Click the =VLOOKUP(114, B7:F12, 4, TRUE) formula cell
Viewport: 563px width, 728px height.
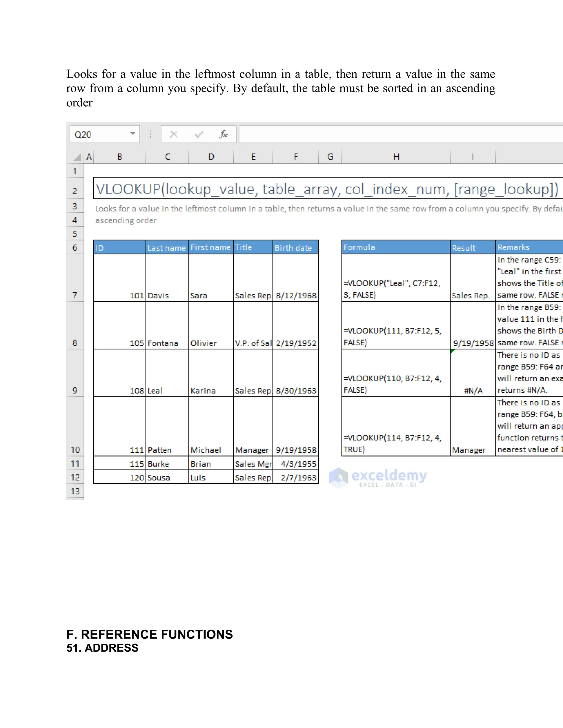click(396, 426)
